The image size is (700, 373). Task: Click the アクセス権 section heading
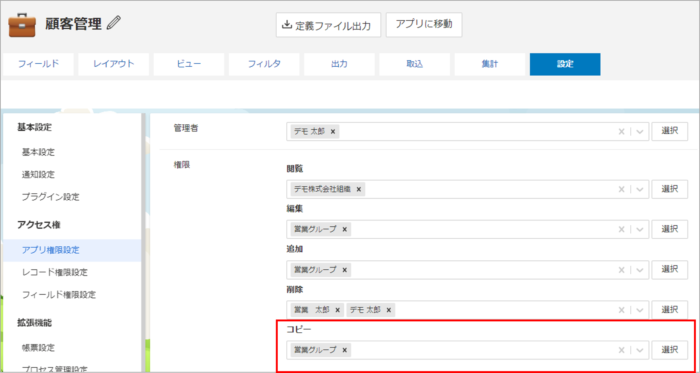tap(39, 225)
